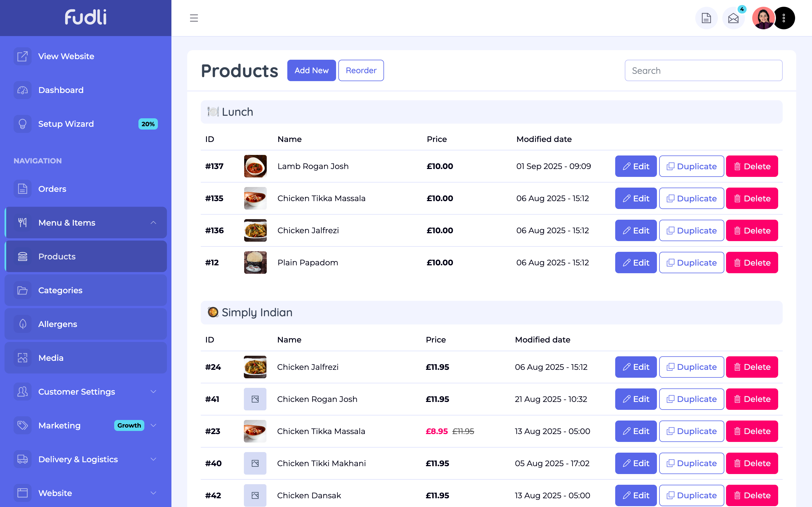812x507 pixels.
Task: Expand Delivery & Logistics submenu
Action: click(x=153, y=459)
